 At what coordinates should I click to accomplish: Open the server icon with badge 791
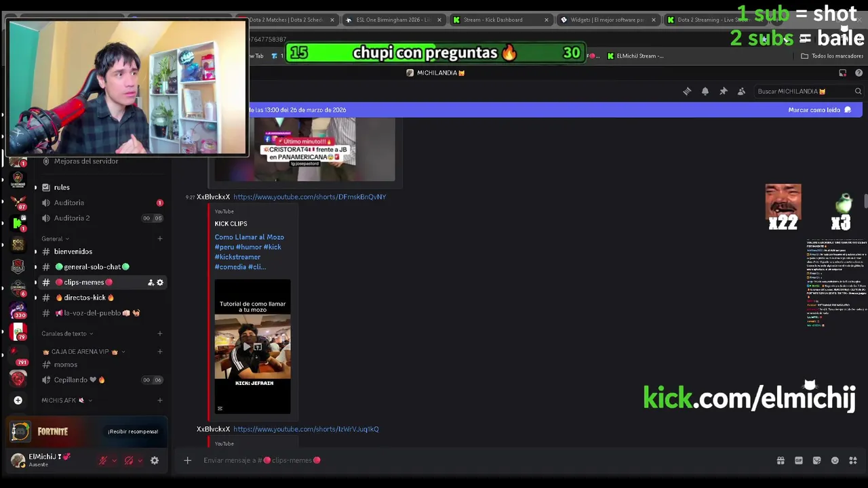pos(18,357)
